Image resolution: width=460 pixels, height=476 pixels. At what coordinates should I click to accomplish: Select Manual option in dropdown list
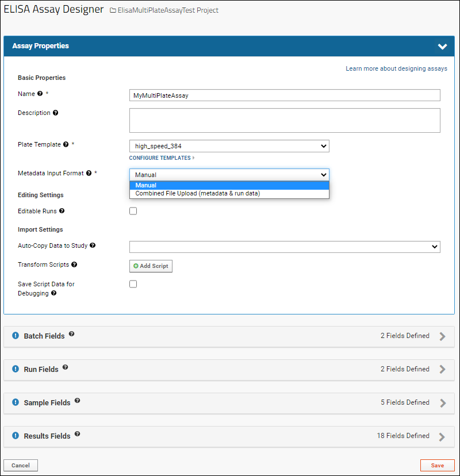pos(229,185)
